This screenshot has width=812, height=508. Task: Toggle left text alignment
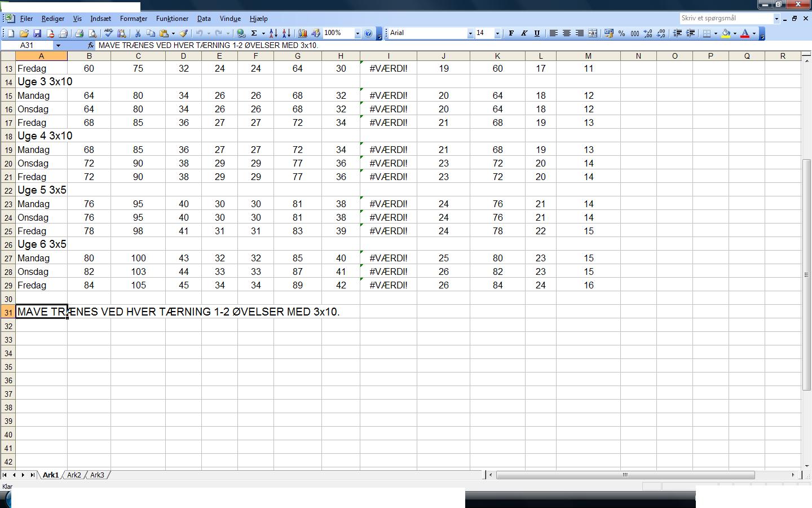pyautogui.click(x=554, y=33)
